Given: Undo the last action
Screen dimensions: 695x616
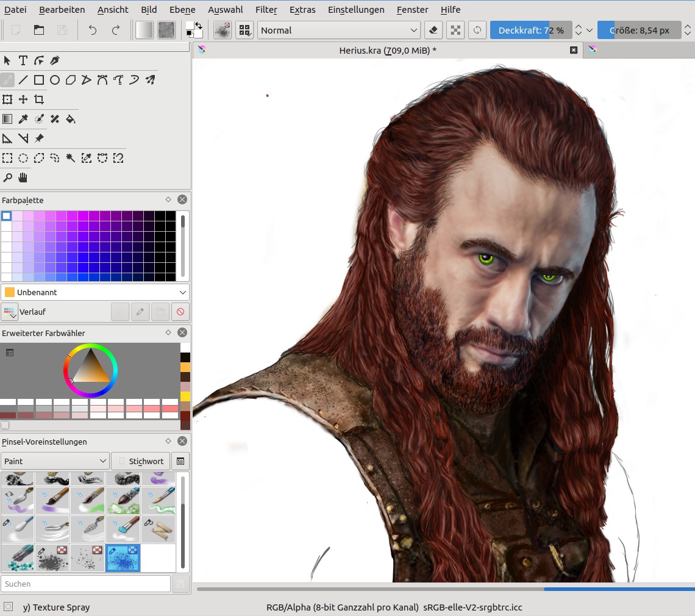Looking at the screenshot, I should (x=92, y=30).
